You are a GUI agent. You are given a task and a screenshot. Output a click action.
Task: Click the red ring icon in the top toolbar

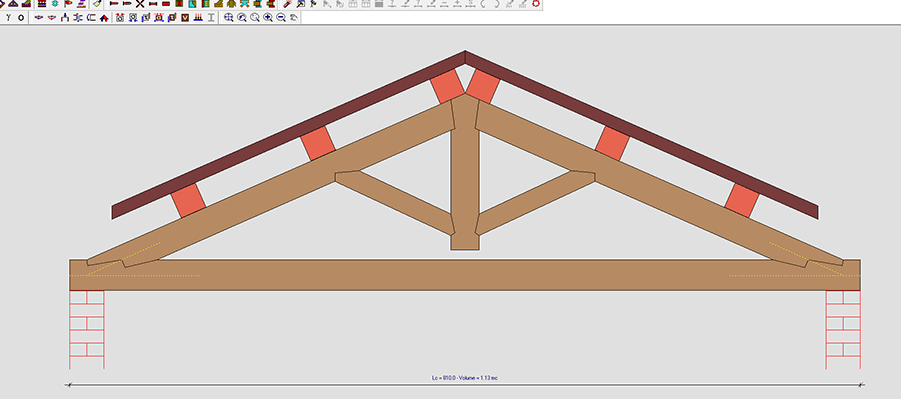coord(536,3)
